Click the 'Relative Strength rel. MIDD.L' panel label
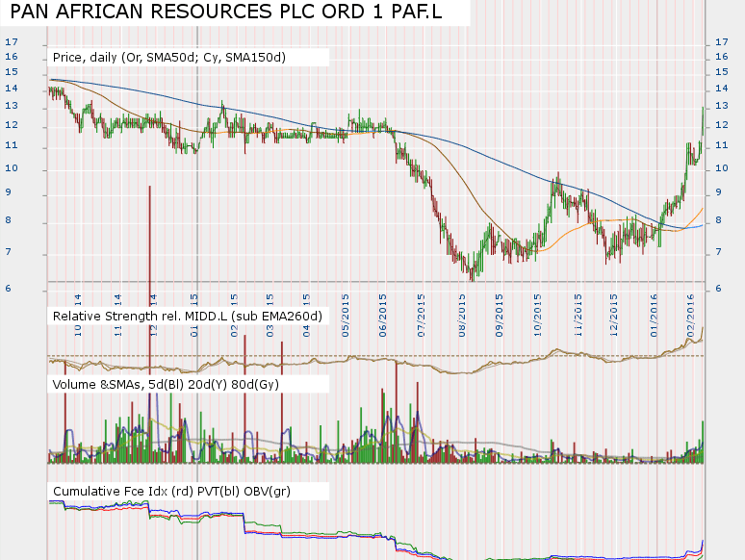The width and height of the screenshot is (745, 560). pyautogui.click(x=187, y=317)
